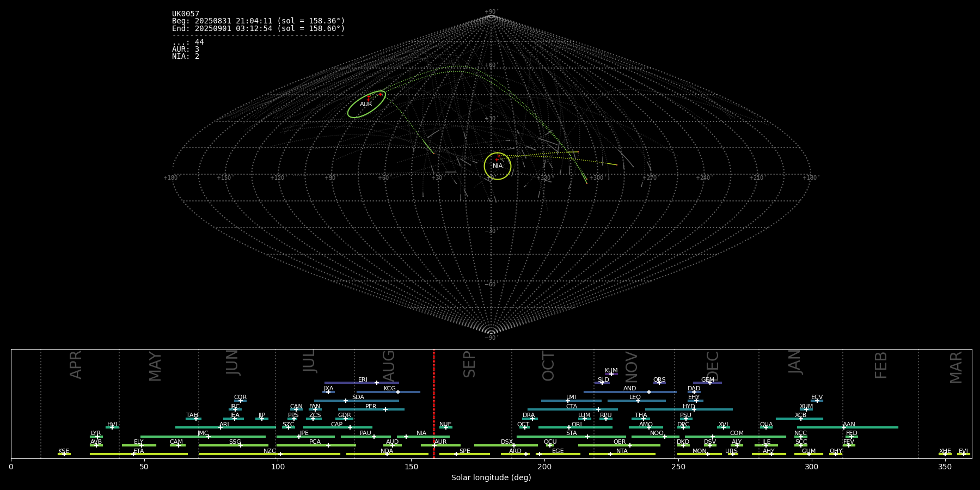Select the OER shower bar on the timeline
The width and height of the screenshot is (980, 490).
pos(619,445)
